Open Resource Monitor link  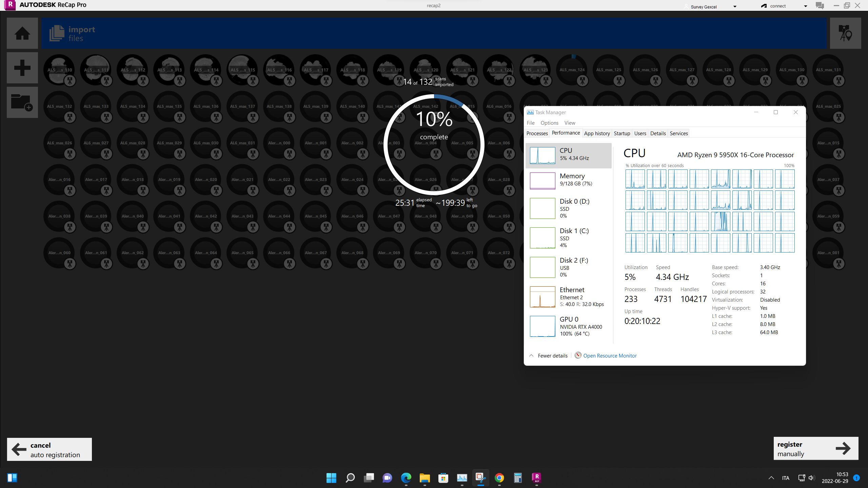[x=610, y=355]
